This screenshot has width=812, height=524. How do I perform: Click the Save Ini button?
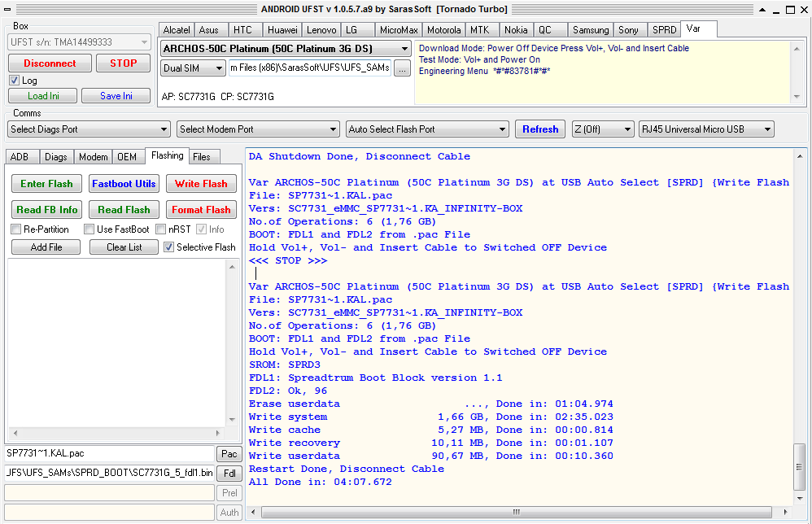tap(116, 96)
